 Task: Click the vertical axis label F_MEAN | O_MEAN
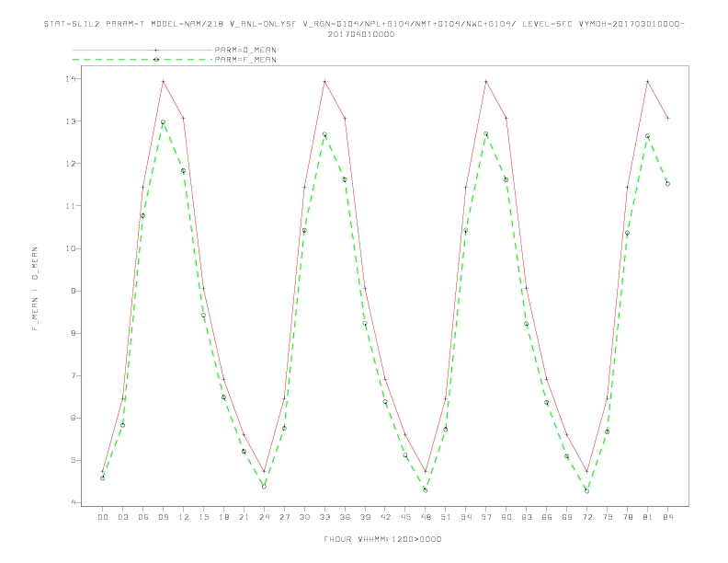[x=35, y=289]
